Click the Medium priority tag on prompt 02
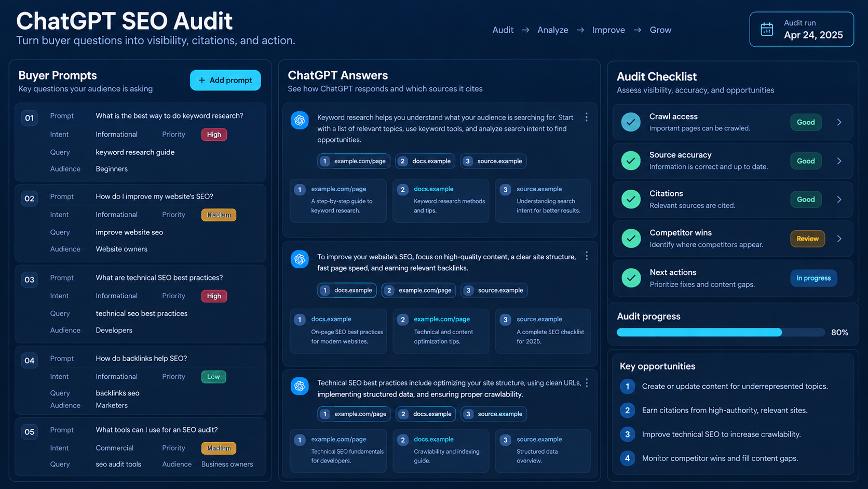Viewport: 868px width, 489px height. point(219,215)
